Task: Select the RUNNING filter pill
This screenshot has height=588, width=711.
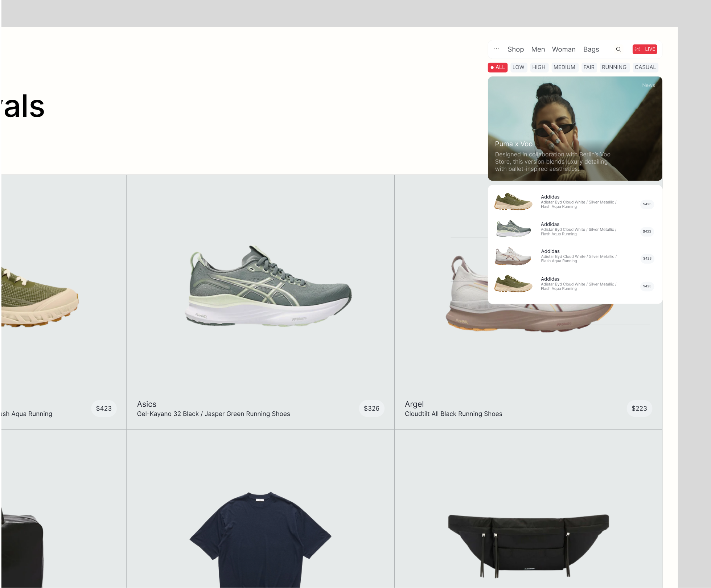Action: [614, 67]
